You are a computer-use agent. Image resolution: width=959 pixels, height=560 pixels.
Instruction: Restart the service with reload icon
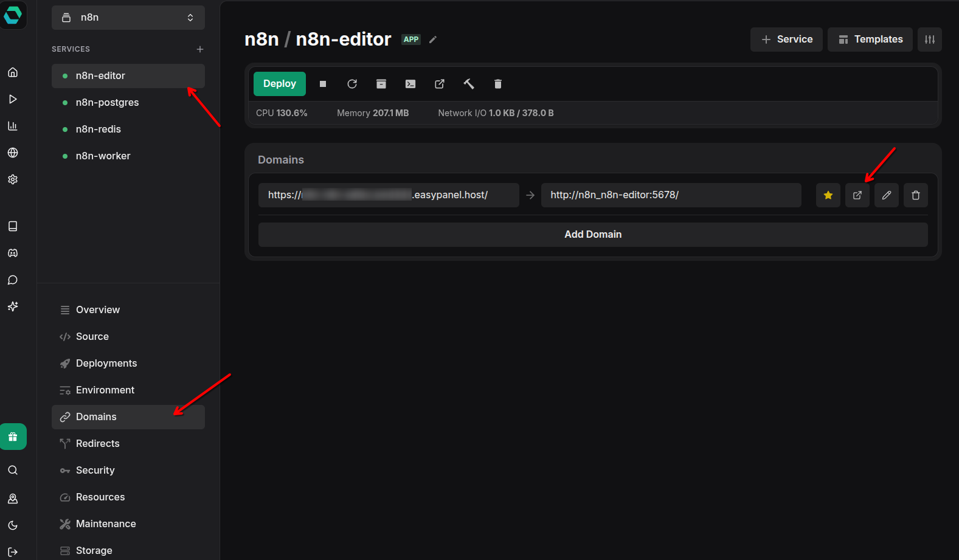point(352,84)
